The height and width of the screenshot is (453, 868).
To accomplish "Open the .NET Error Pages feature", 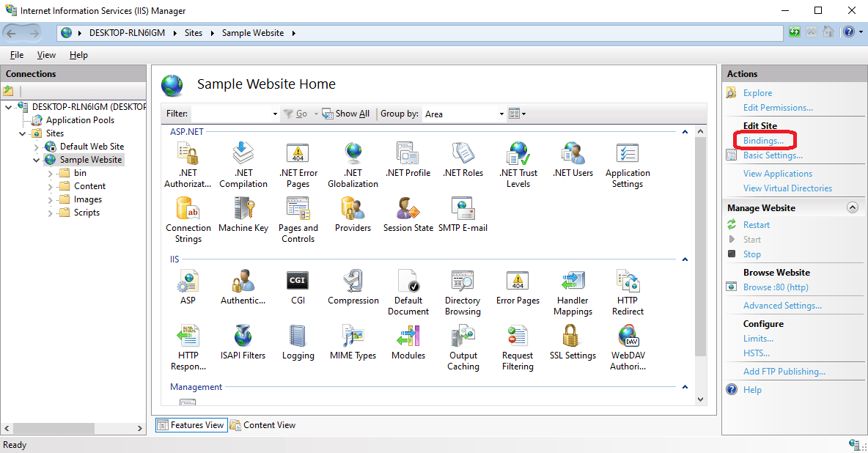I will click(x=298, y=164).
